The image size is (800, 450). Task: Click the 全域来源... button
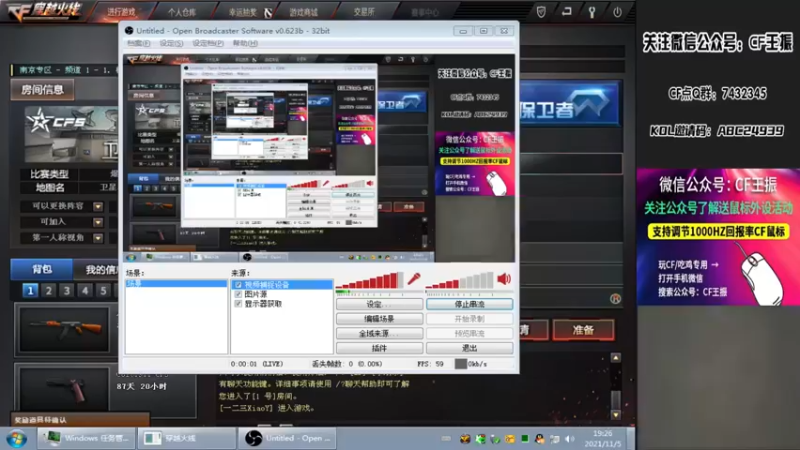(x=379, y=333)
